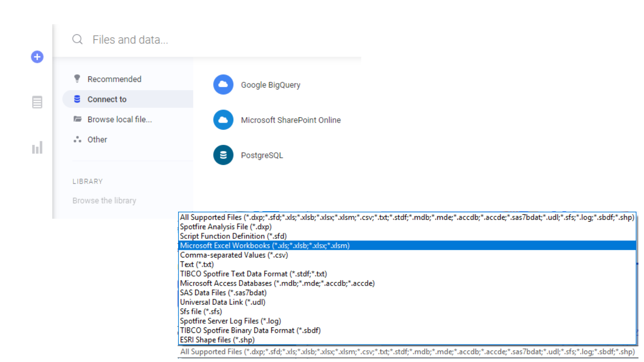644x362 pixels.
Task: Open the Visualization types bar chart icon
Action: [x=37, y=148]
